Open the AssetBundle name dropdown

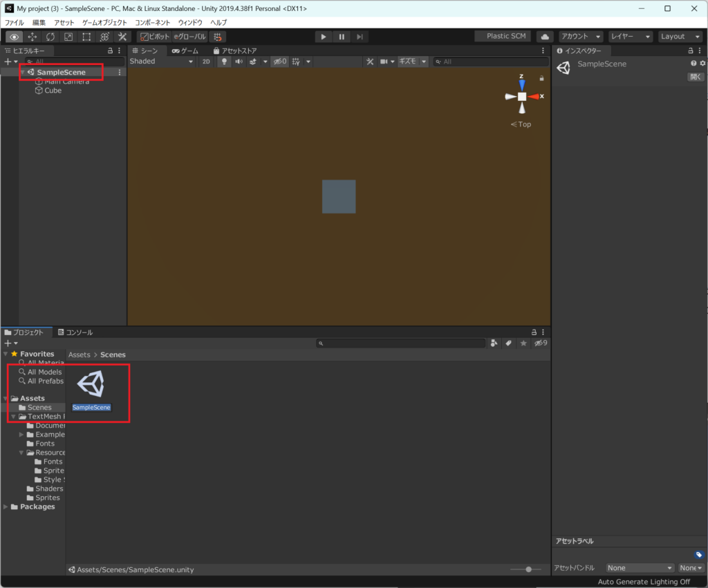640,568
